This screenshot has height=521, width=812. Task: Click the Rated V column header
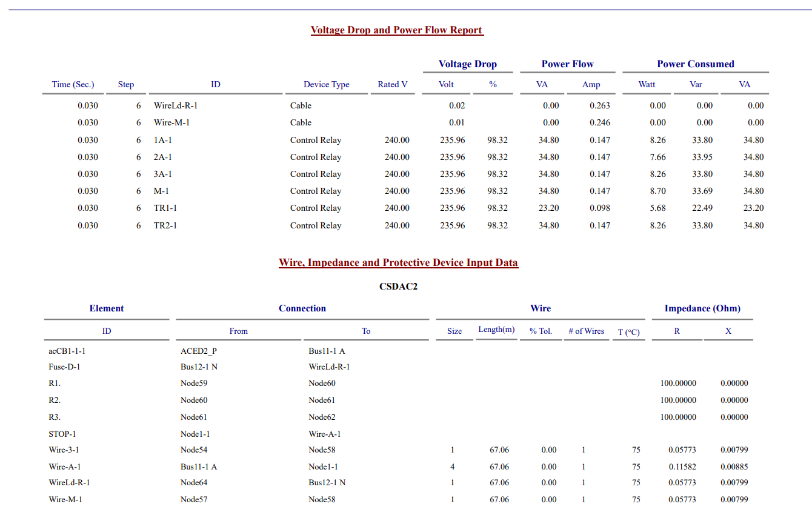click(392, 85)
